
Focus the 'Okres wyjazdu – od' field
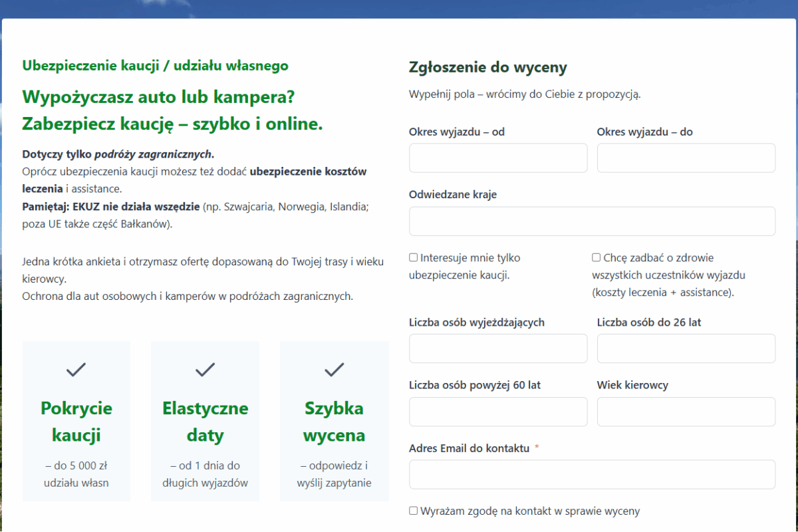point(498,158)
